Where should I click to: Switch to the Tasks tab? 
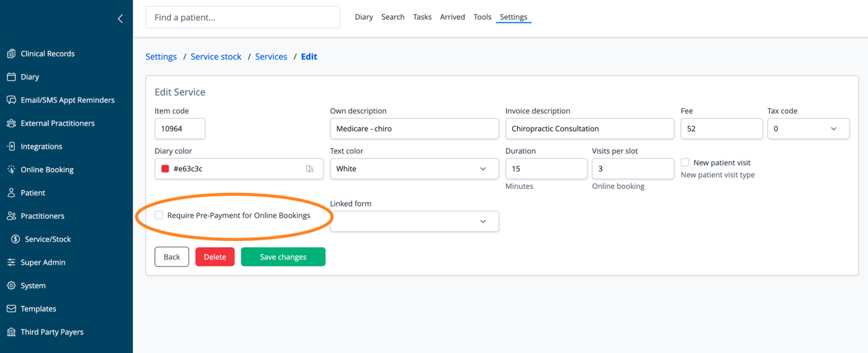(x=422, y=17)
